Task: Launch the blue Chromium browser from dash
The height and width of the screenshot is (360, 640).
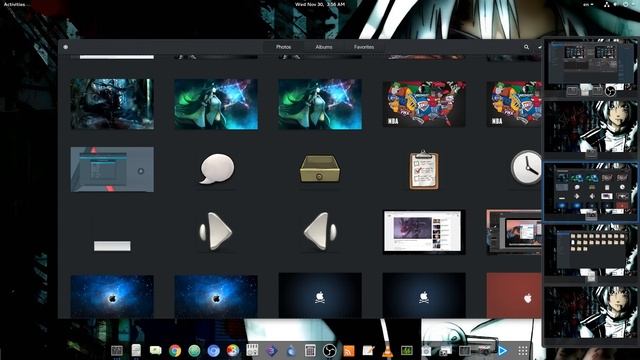Action: click(x=213, y=351)
